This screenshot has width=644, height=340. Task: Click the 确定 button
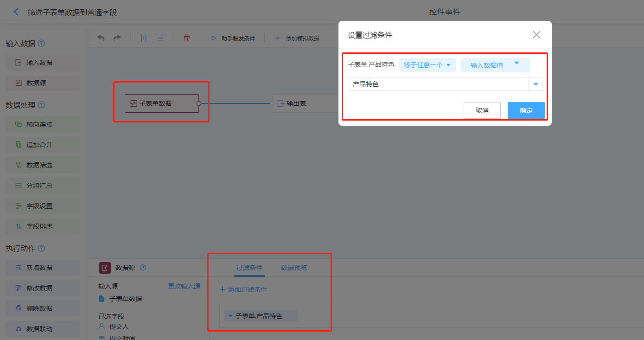coord(526,110)
